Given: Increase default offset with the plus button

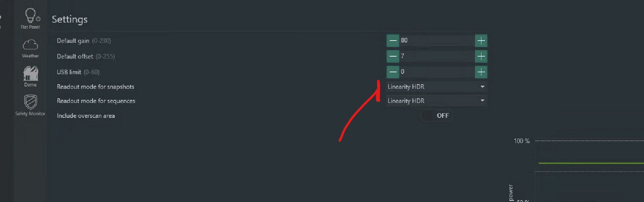Looking at the screenshot, I should 481,56.
